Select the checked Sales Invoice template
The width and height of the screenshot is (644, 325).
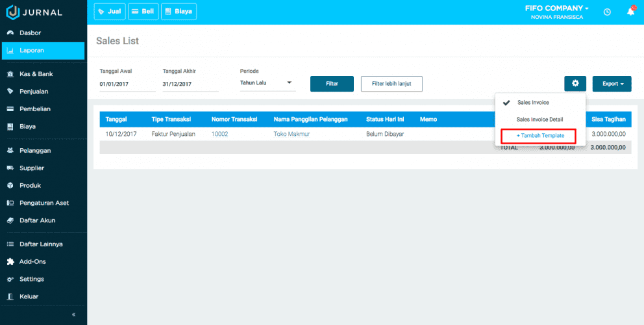(533, 103)
